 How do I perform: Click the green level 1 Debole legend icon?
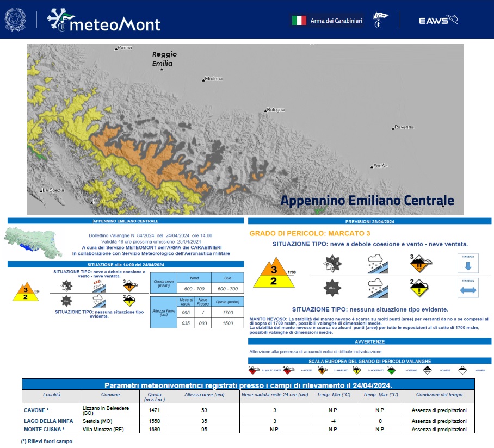392,370
